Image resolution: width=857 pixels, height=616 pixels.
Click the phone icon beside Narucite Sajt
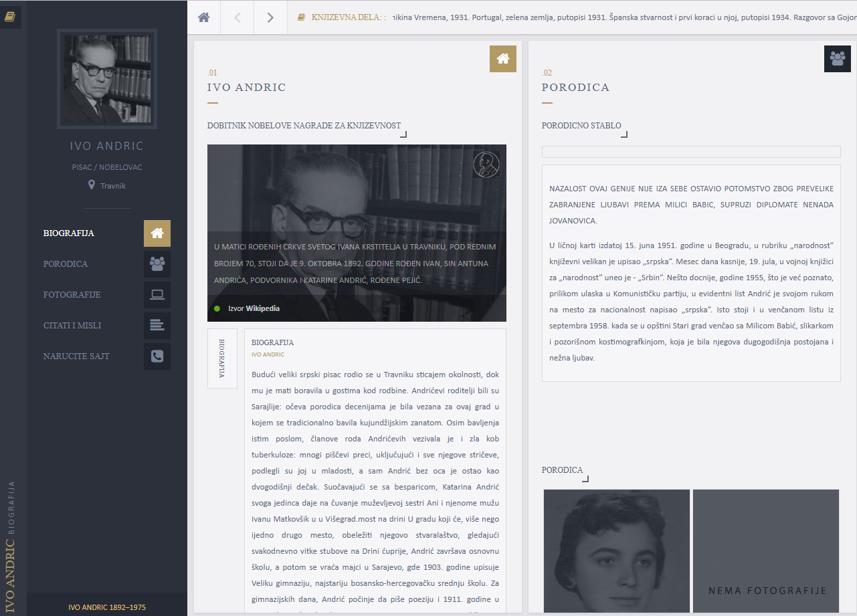[x=157, y=356]
